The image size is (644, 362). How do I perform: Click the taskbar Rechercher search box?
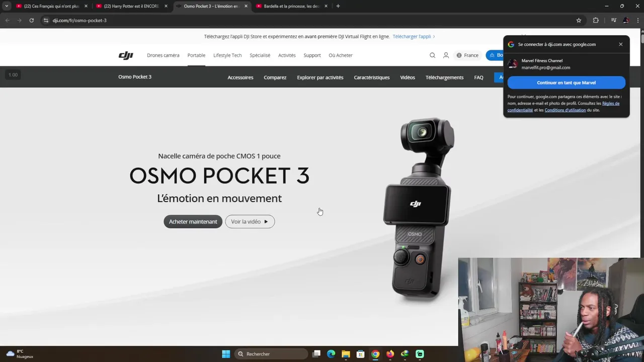271,354
